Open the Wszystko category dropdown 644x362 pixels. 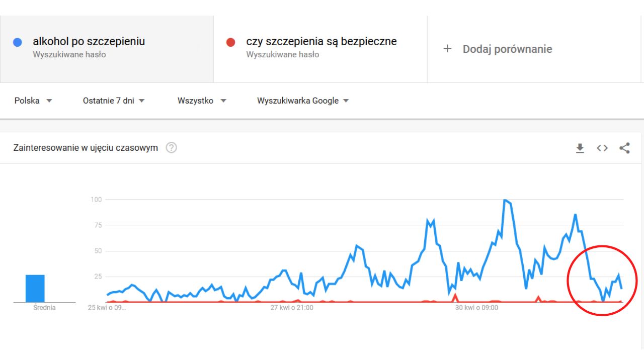coord(202,101)
